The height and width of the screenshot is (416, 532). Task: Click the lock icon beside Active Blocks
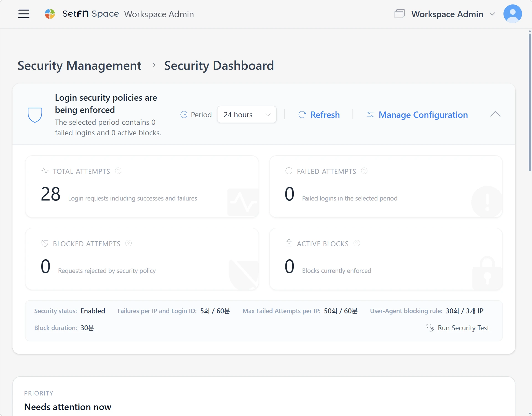coord(289,243)
